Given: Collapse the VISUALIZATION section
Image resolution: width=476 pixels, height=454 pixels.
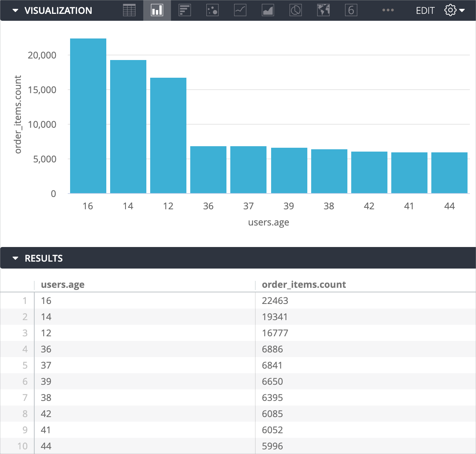Looking at the screenshot, I should pyautogui.click(x=15, y=10).
